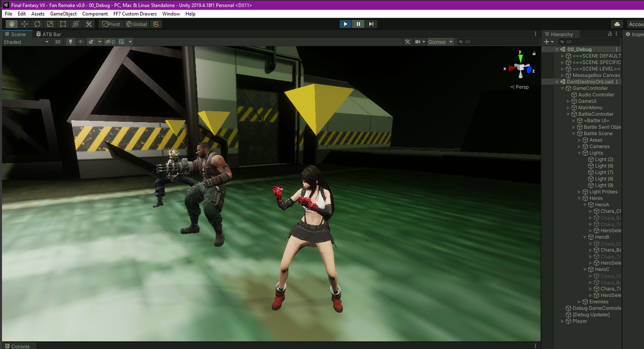Click Hierarchy create plus button
644x349 pixels.
[x=546, y=42]
